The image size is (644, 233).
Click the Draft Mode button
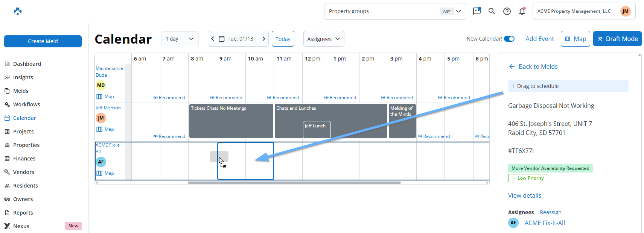pyautogui.click(x=617, y=39)
